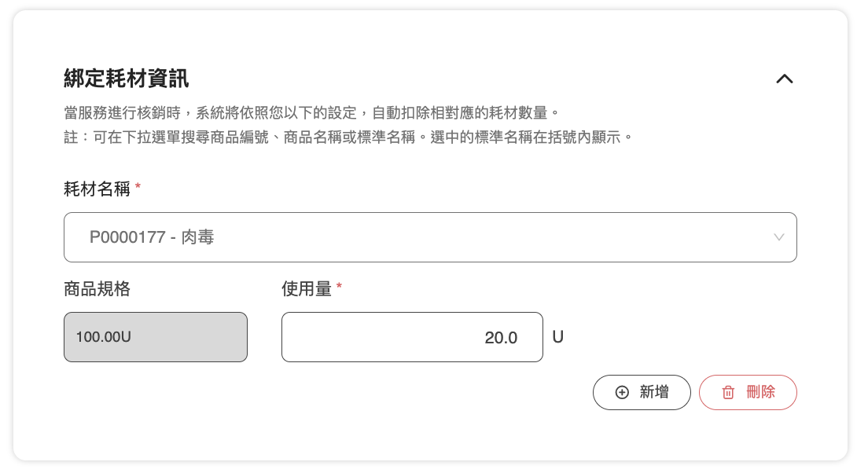
Task: Click the dropdown arrow in 耗材名稱
Action: [x=778, y=237]
